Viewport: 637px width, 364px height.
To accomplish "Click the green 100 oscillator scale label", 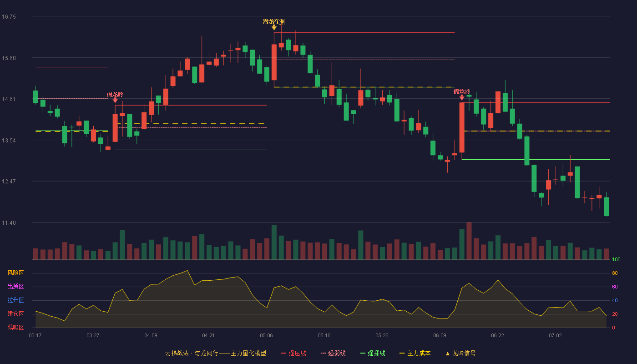I will (x=616, y=260).
